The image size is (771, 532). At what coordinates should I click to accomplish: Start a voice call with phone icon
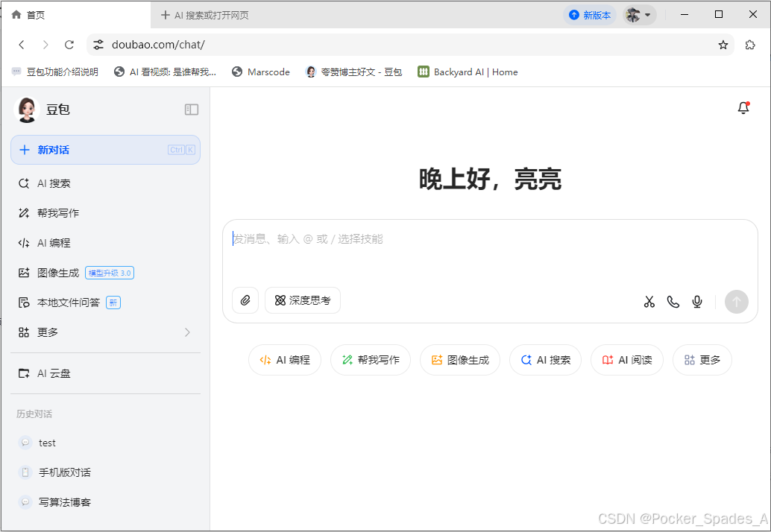673,302
